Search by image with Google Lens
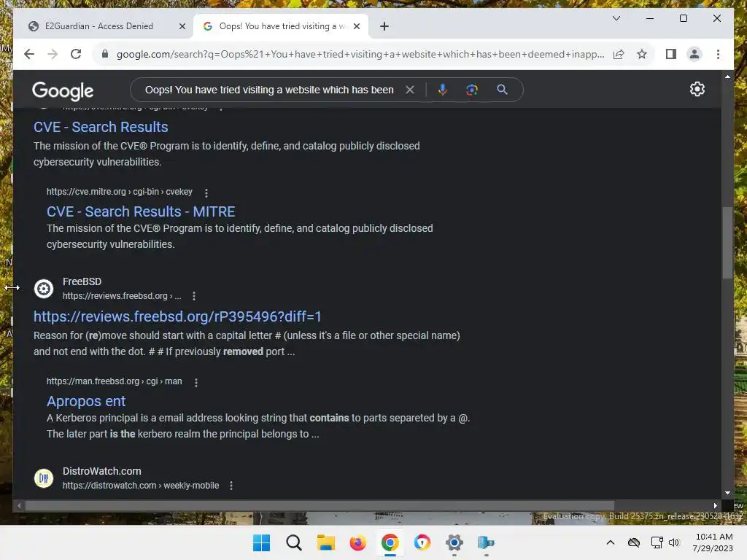The height and width of the screenshot is (560, 747). click(x=472, y=90)
